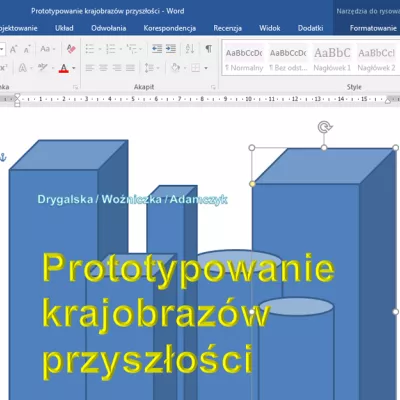Image resolution: width=400 pixels, height=400 pixels.
Task: Apply superscript formatting
Action: click(3, 68)
